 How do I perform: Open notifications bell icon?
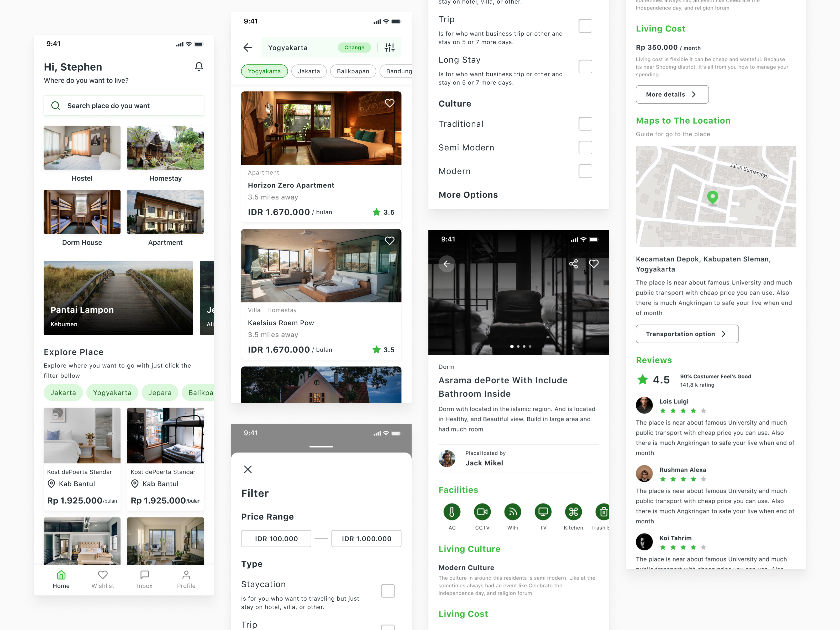199,67
